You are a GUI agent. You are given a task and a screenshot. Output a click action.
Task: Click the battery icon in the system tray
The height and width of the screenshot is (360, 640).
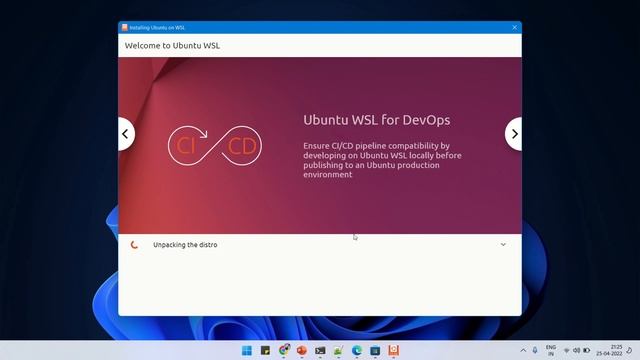click(x=587, y=351)
